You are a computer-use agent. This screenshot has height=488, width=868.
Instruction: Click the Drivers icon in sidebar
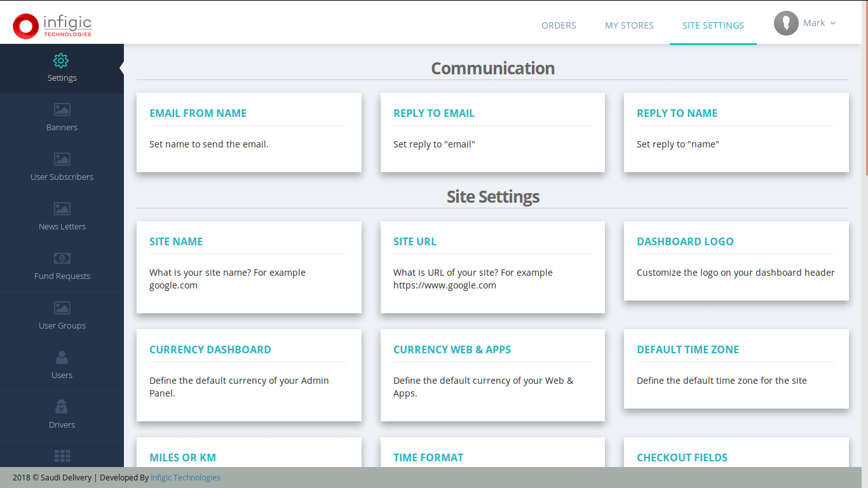[62, 407]
